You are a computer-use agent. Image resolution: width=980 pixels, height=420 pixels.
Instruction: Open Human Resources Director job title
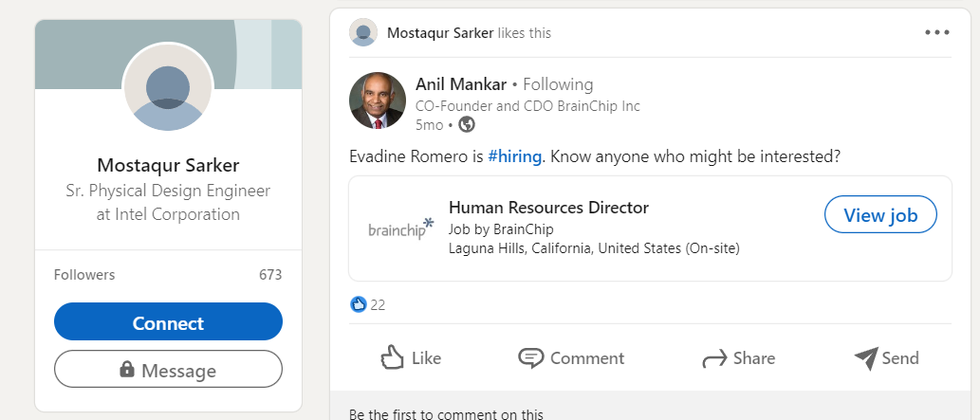(548, 207)
